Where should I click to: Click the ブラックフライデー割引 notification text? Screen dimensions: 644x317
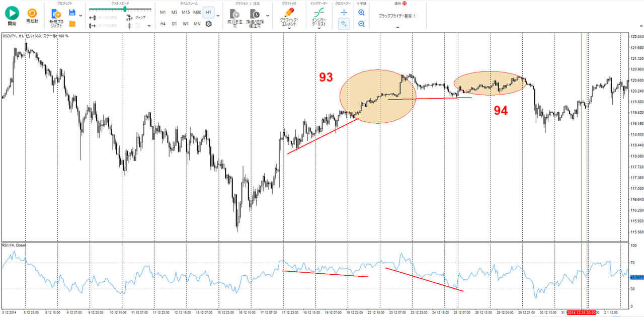click(397, 16)
